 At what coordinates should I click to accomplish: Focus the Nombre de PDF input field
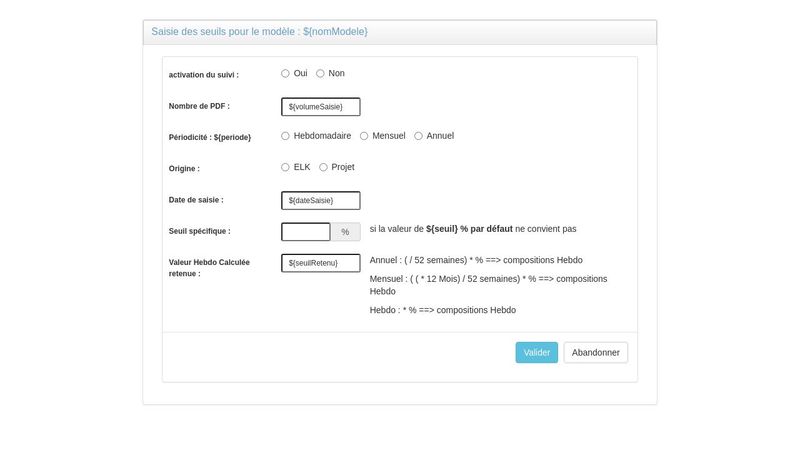(x=320, y=106)
